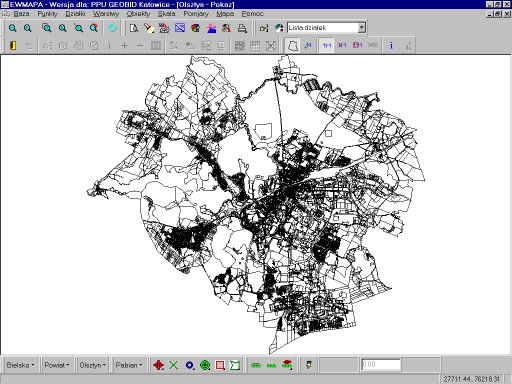Select the red diamond snap point tool
Image resolution: width=512 pixels, height=384 pixels.
[x=158, y=365]
